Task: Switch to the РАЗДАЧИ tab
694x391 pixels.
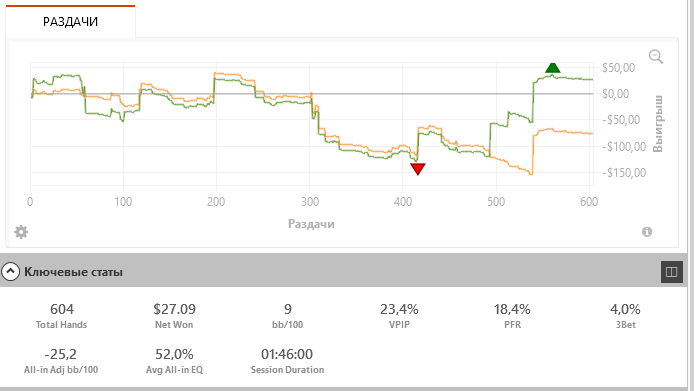Action: coord(70,22)
